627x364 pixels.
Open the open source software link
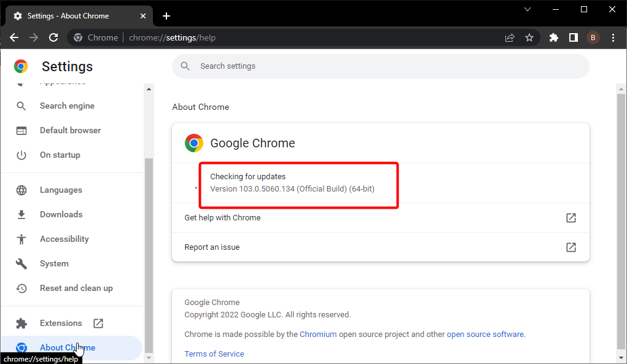[485, 335]
